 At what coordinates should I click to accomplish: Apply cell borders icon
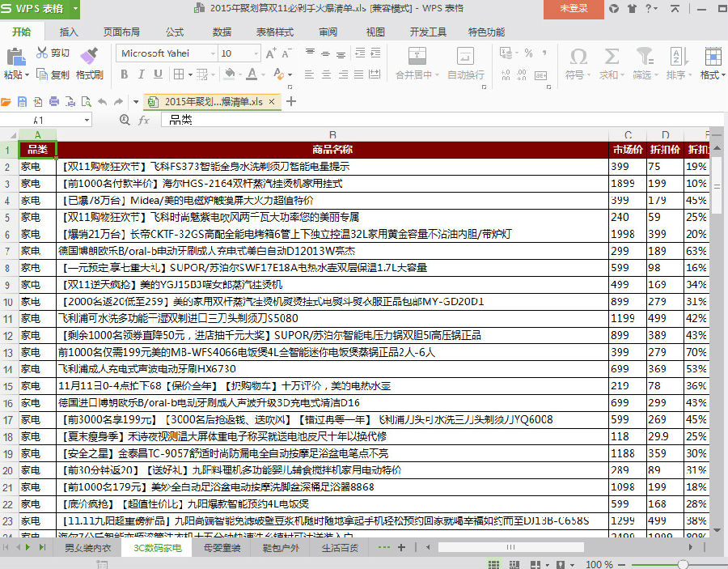point(179,74)
